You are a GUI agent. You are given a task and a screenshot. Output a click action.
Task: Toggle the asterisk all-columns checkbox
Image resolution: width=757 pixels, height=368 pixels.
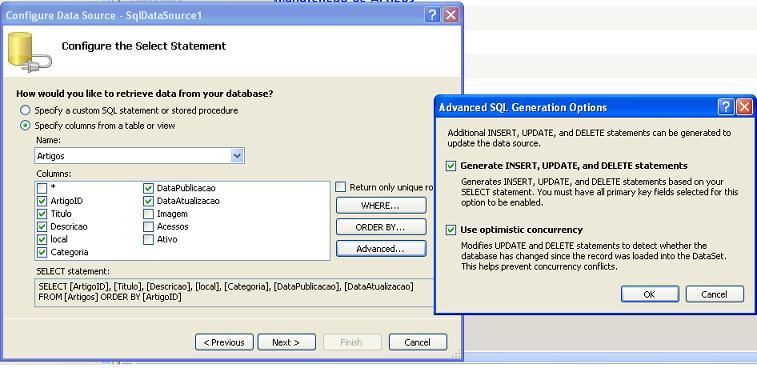pos(42,188)
